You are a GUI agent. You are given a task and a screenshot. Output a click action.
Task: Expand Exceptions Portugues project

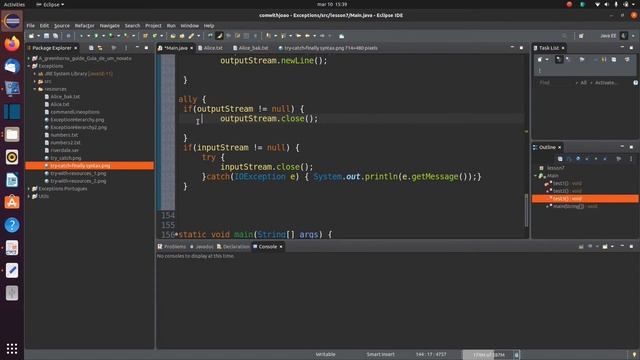pos(29,189)
